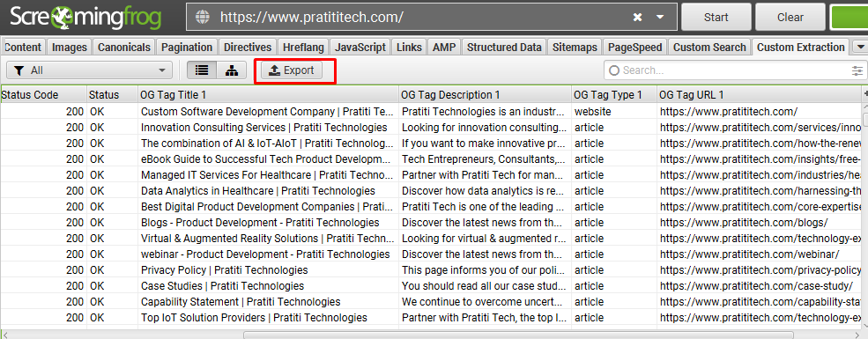Click the Screaming Frog logo
The image size is (868, 339).
pyautogui.click(x=85, y=17)
